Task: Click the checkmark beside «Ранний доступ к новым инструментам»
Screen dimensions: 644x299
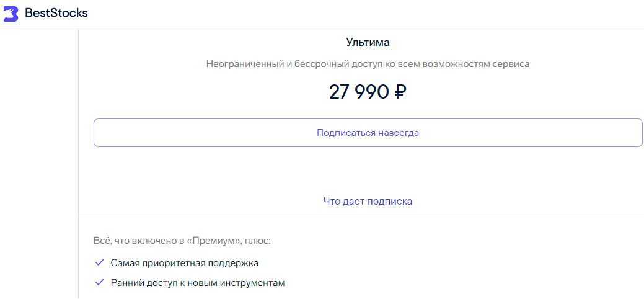Action: click(x=99, y=282)
